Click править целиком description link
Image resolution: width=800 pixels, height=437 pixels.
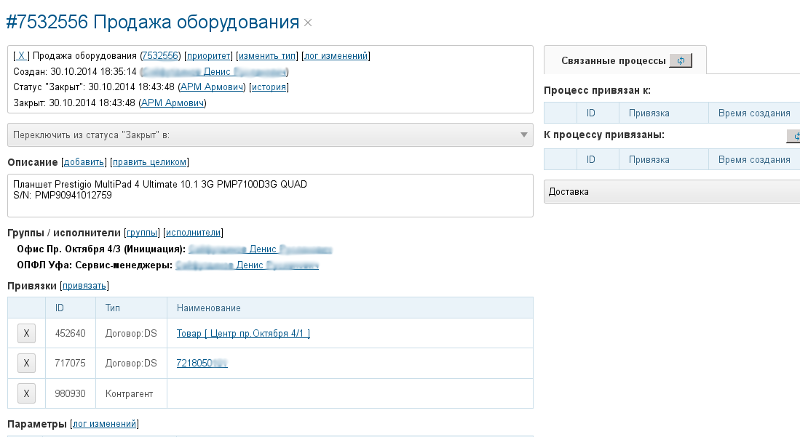click(x=149, y=162)
